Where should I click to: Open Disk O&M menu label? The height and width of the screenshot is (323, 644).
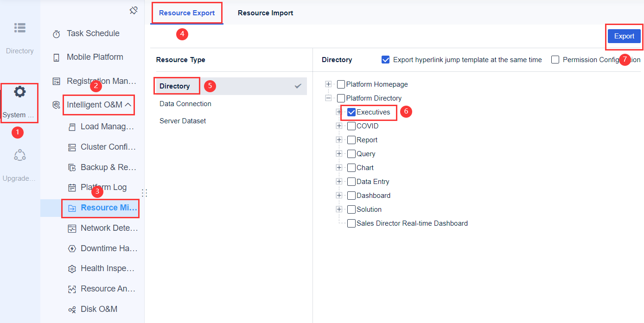coord(99,309)
